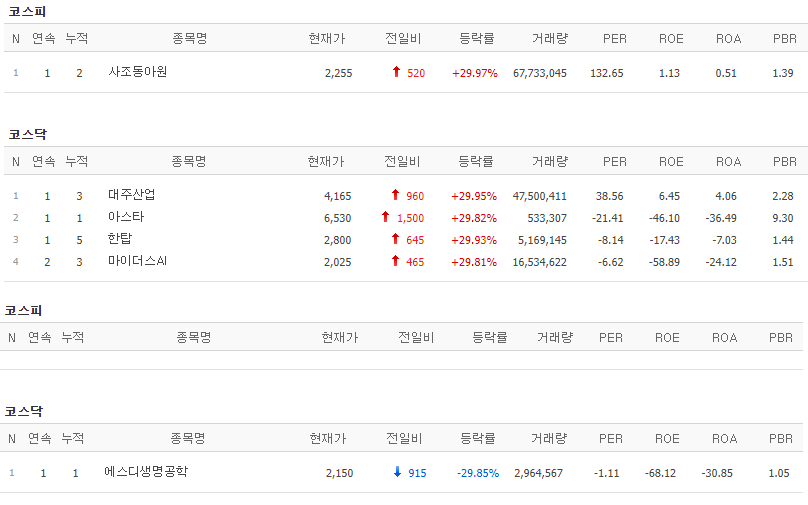808x505 pixels.
Task: Click the volume 533,307
Action: (x=547, y=218)
